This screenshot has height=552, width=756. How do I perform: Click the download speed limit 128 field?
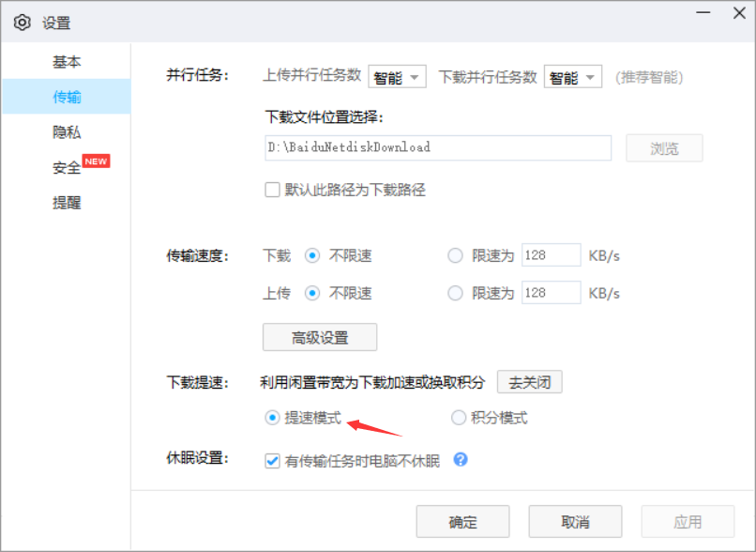551,255
